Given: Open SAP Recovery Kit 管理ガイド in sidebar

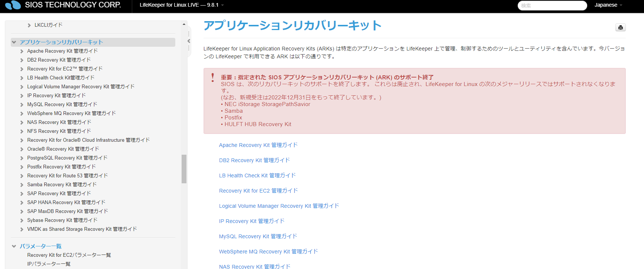Looking at the screenshot, I should click(59, 193).
